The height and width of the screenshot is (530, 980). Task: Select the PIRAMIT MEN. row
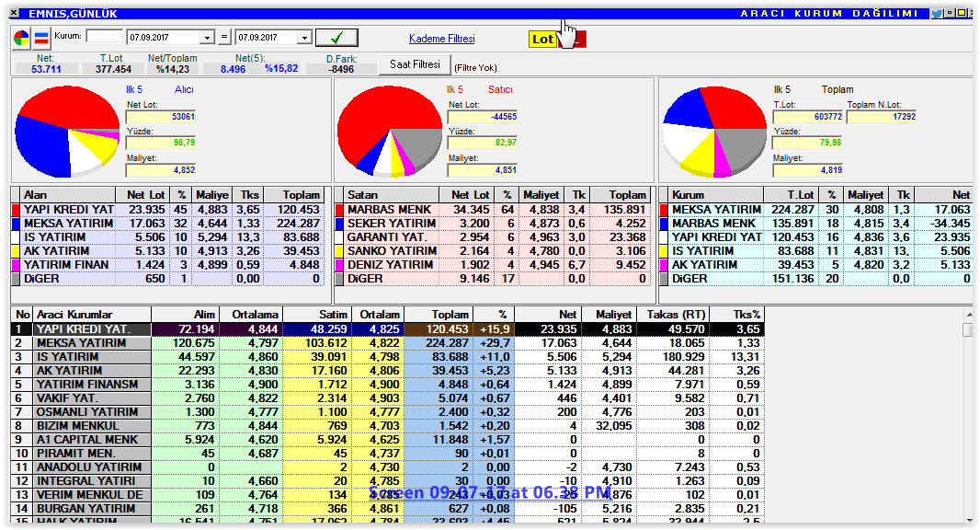coord(388,453)
